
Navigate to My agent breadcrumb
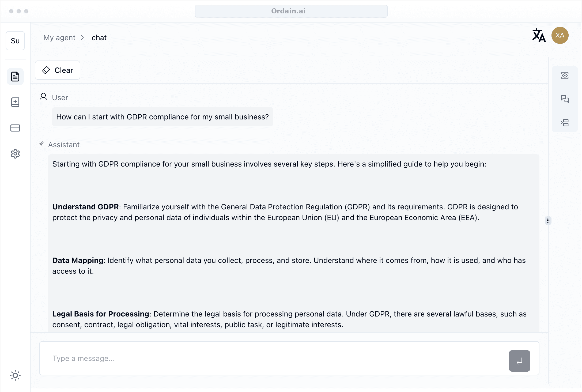click(59, 38)
